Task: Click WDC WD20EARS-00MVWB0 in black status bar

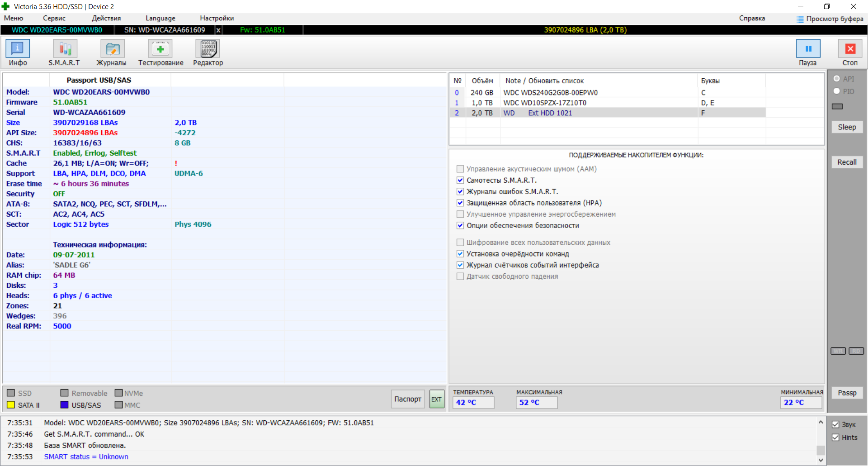Action: pyautogui.click(x=57, y=30)
